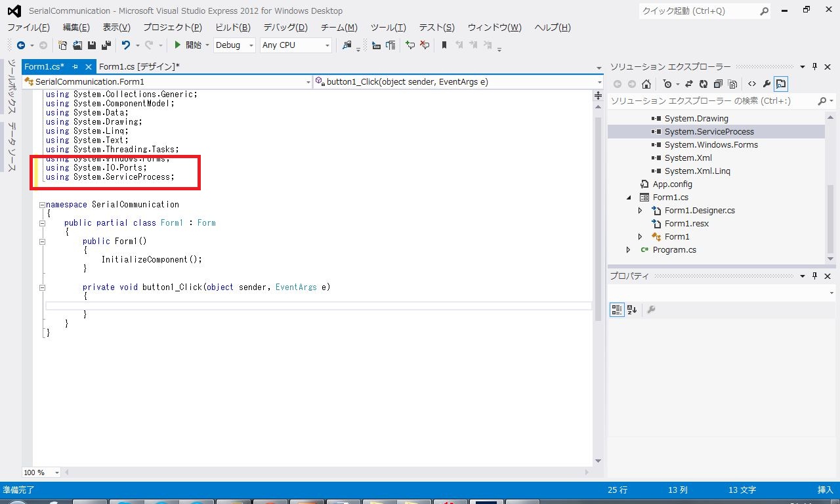Open the データ ソース side tab
Screen dimensions: 840x504
click(12, 147)
